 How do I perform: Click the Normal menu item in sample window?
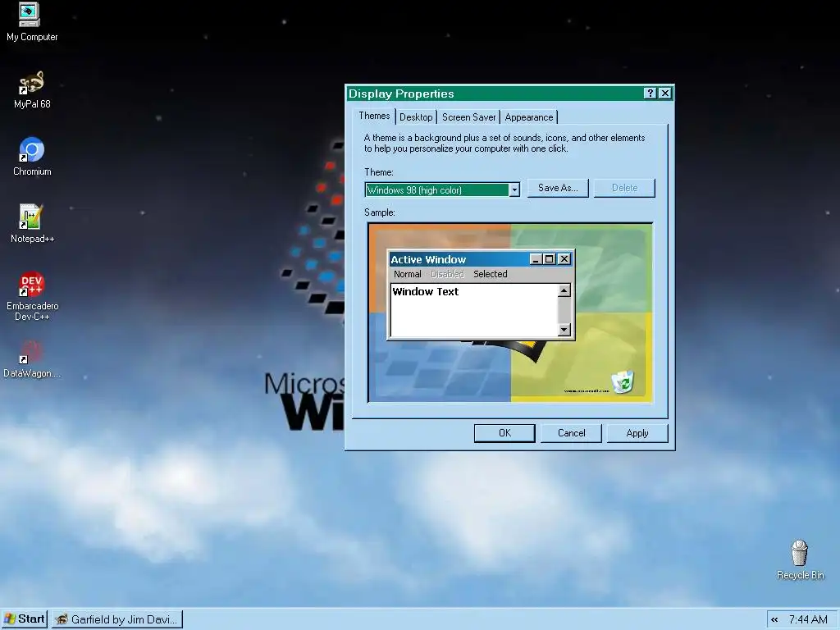(x=407, y=274)
